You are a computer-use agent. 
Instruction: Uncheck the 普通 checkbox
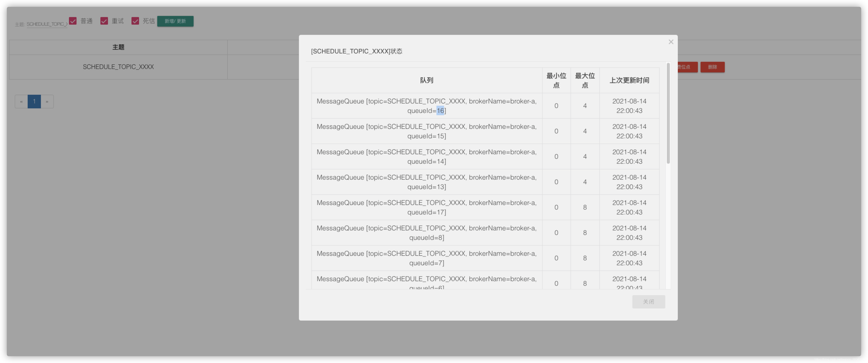73,21
